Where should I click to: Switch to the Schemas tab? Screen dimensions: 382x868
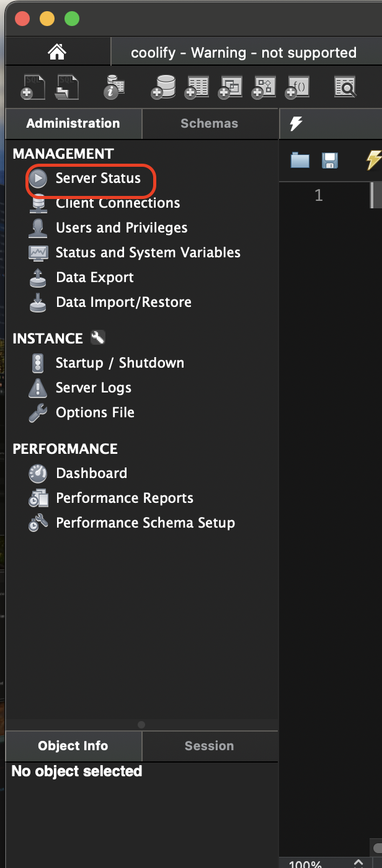209,123
